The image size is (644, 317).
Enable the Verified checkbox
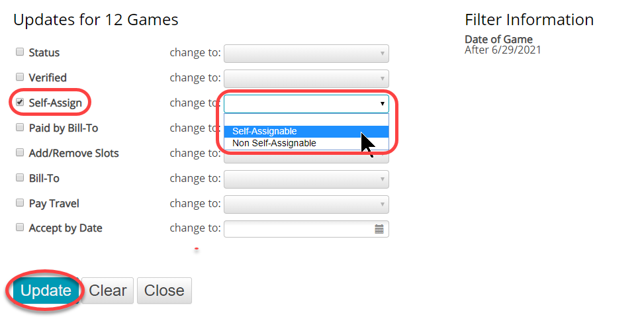coord(20,77)
